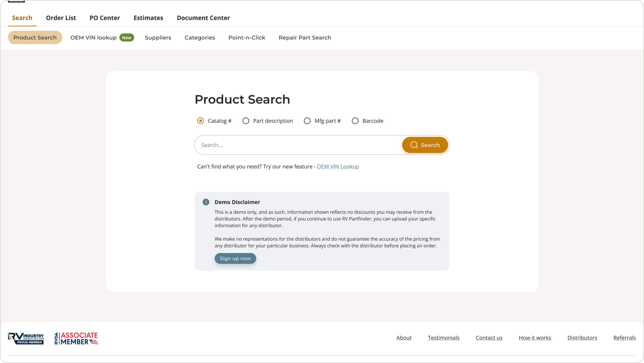The image size is (644, 363).
Task: Click the green New badge
Action: click(127, 38)
